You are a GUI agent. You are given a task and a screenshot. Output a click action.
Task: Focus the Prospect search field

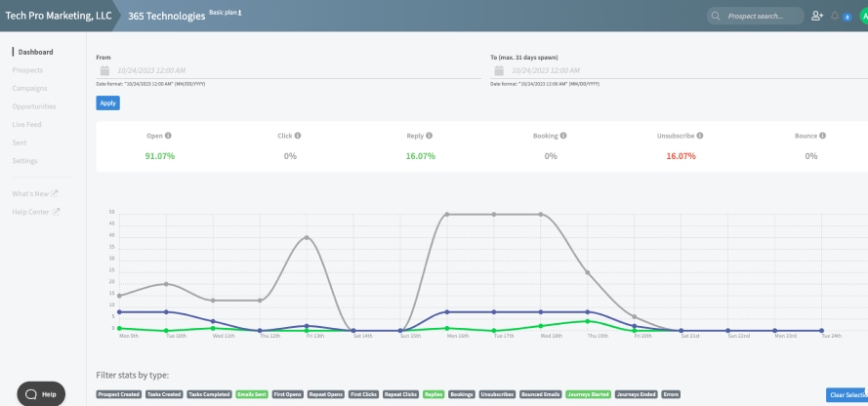pyautogui.click(x=756, y=16)
